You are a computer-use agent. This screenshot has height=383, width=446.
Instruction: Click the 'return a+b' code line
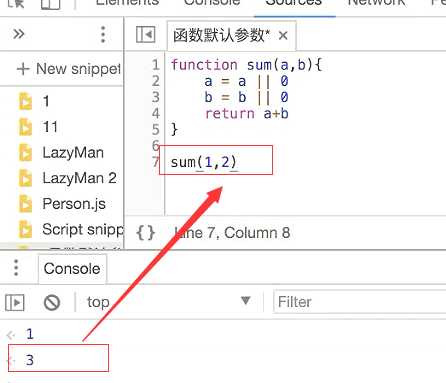coord(246,114)
